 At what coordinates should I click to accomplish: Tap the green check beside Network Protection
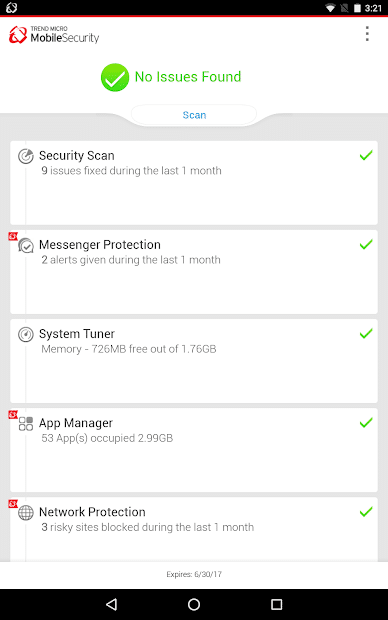tap(366, 512)
